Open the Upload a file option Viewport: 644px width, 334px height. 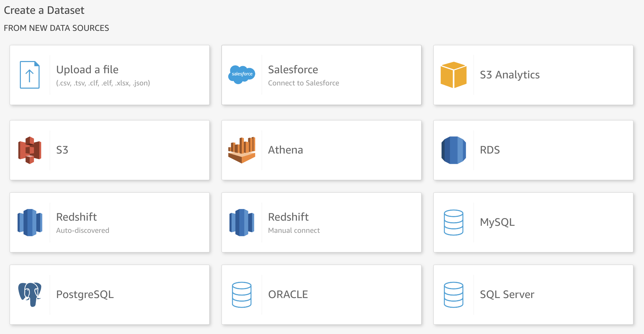click(x=109, y=75)
